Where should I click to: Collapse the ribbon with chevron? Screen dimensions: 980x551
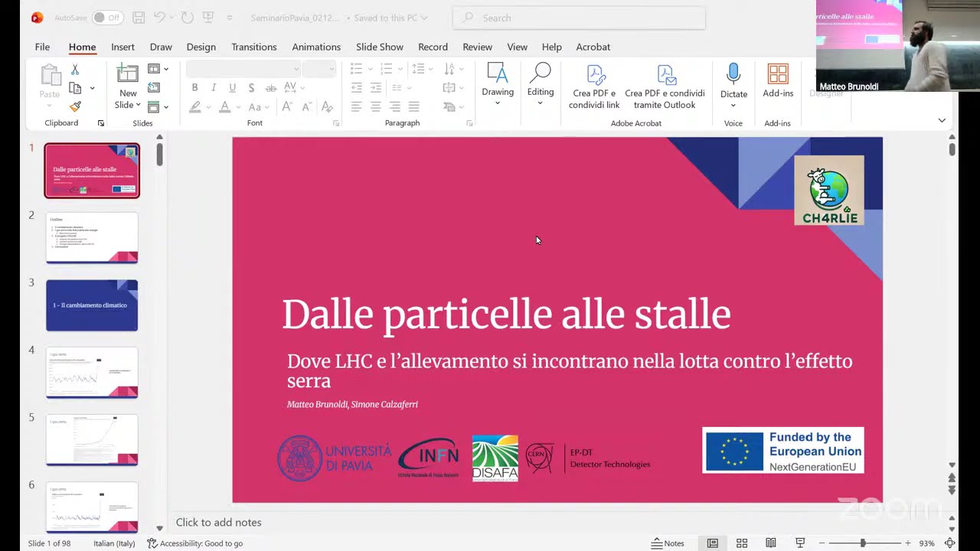click(x=942, y=121)
